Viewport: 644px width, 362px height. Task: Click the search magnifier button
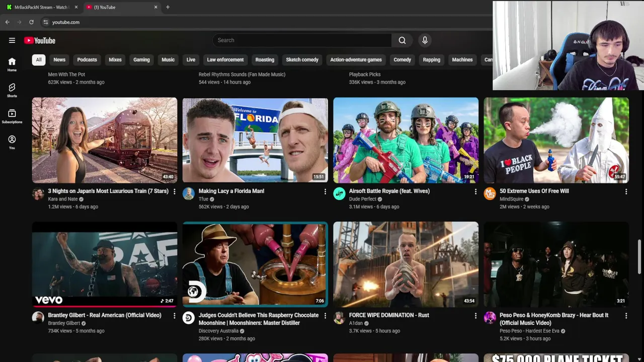pos(402,40)
